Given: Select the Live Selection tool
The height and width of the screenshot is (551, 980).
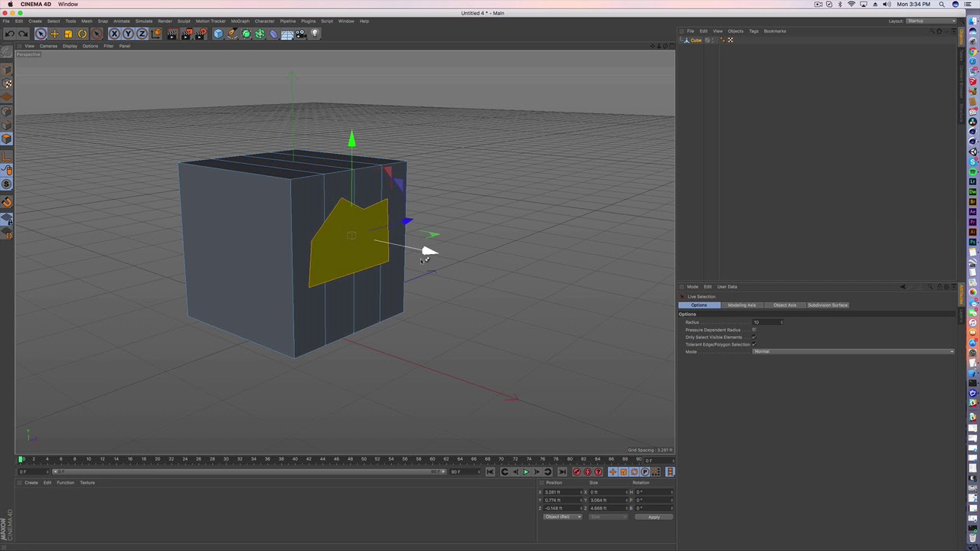Looking at the screenshot, I should point(41,34).
